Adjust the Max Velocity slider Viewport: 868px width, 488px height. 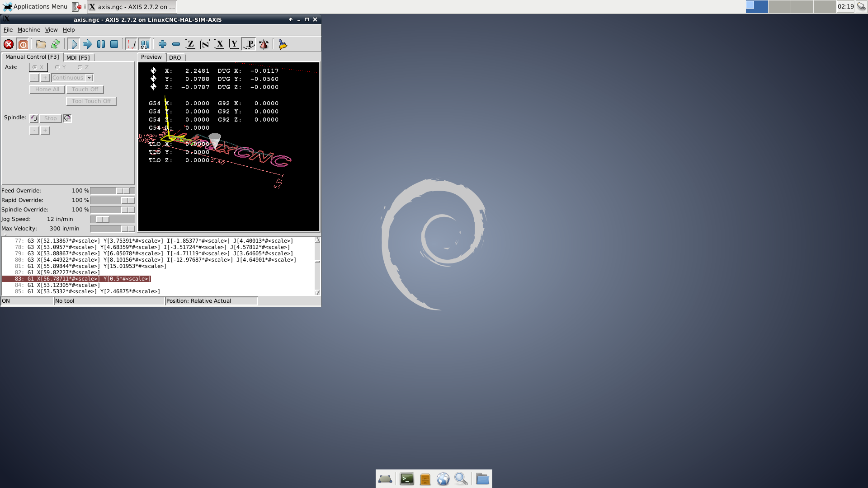tap(113, 229)
